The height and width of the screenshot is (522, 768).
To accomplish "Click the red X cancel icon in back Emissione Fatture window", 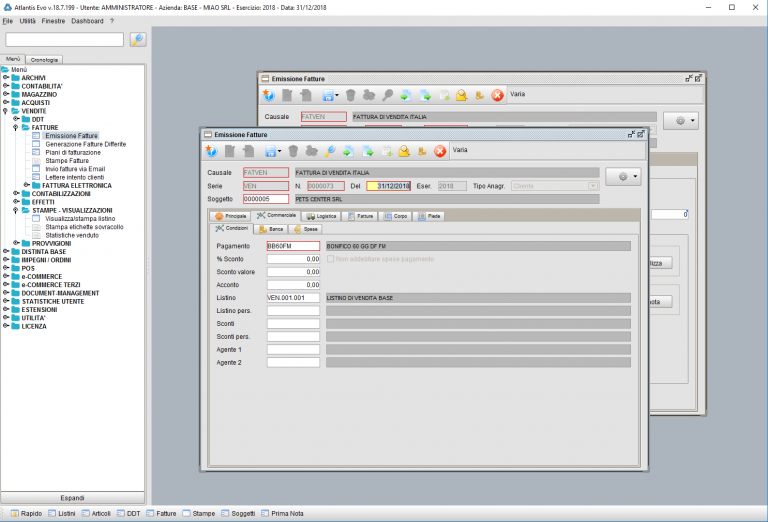I will tap(498, 95).
